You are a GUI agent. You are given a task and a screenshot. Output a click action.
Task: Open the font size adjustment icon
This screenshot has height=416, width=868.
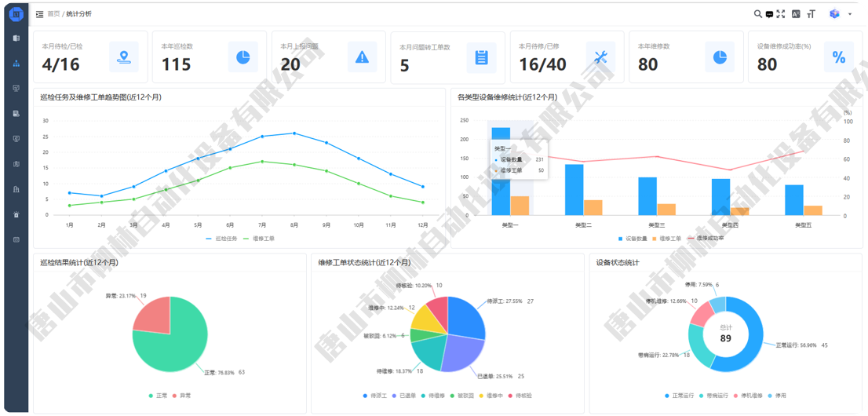pyautogui.click(x=811, y=14)
